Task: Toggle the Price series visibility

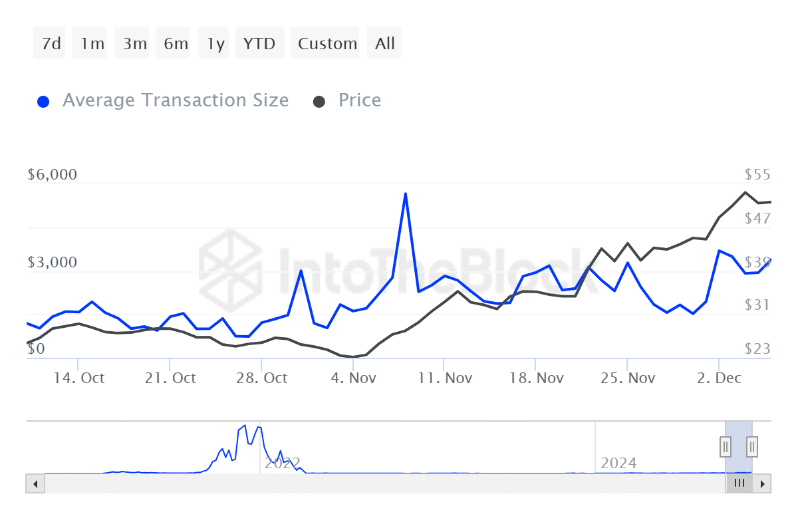Action: [x=359, y=100]
